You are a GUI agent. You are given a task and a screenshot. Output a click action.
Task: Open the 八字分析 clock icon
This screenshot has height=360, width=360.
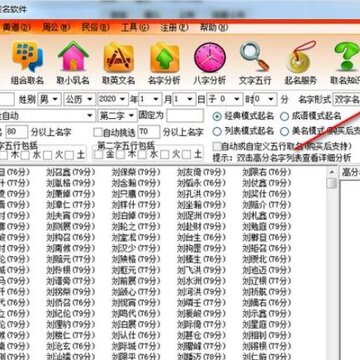click(210, 63)
